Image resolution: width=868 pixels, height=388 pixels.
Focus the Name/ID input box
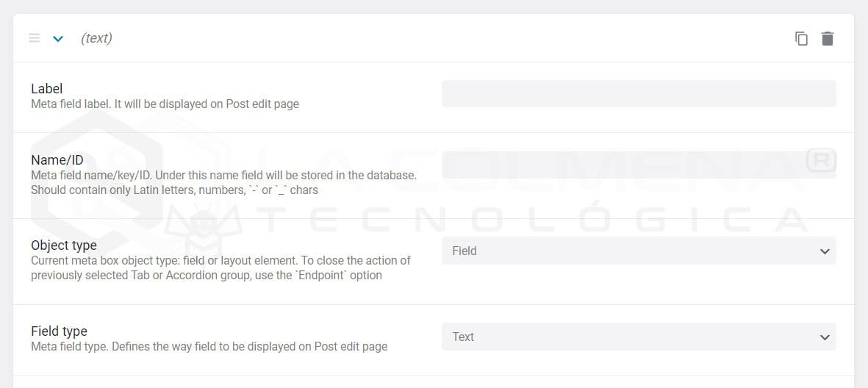click(x=638, y=165)
